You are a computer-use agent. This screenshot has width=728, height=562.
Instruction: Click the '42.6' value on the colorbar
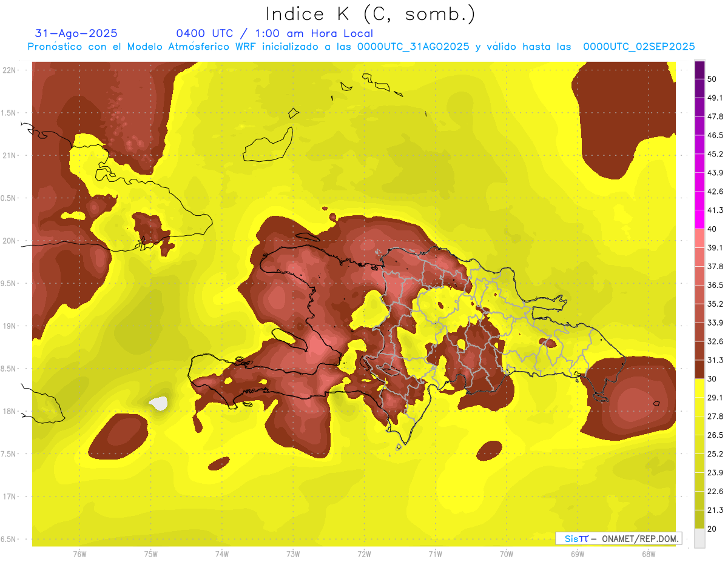pyautogui.click(x=715, y=192)
